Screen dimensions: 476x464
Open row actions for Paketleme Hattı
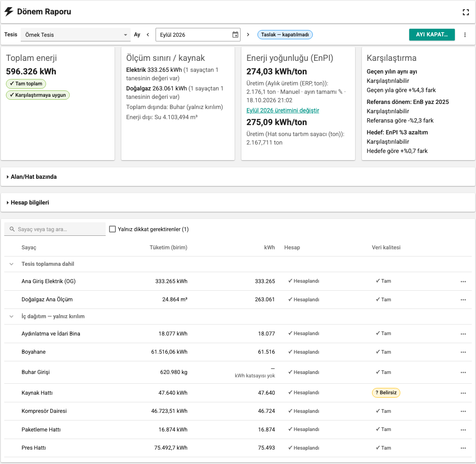click(x=463, y=430)
